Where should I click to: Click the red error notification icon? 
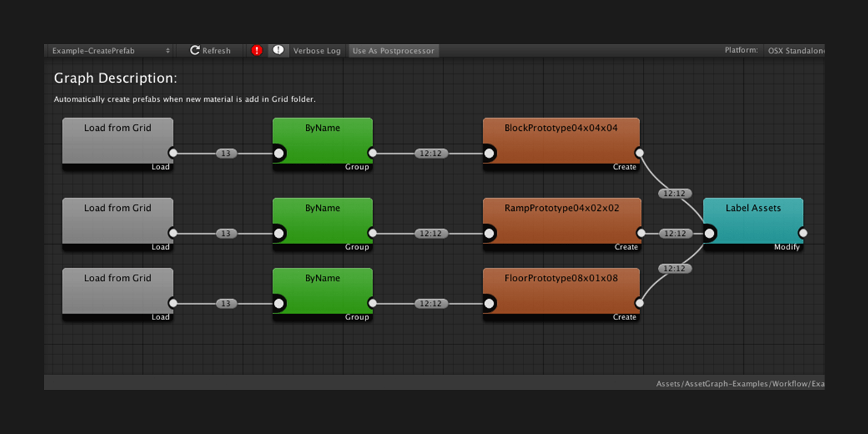click(256, 50)
